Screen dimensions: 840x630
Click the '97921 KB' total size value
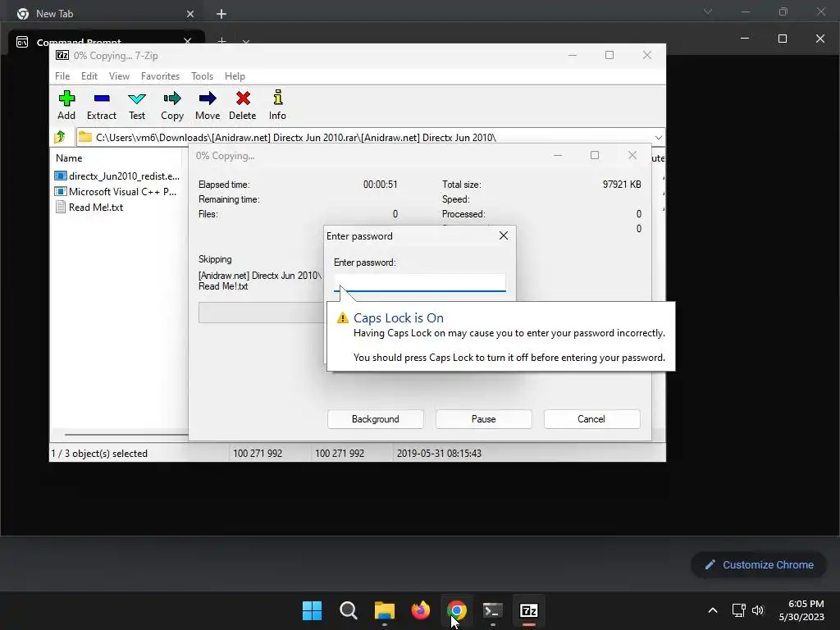tap(622, 185)
